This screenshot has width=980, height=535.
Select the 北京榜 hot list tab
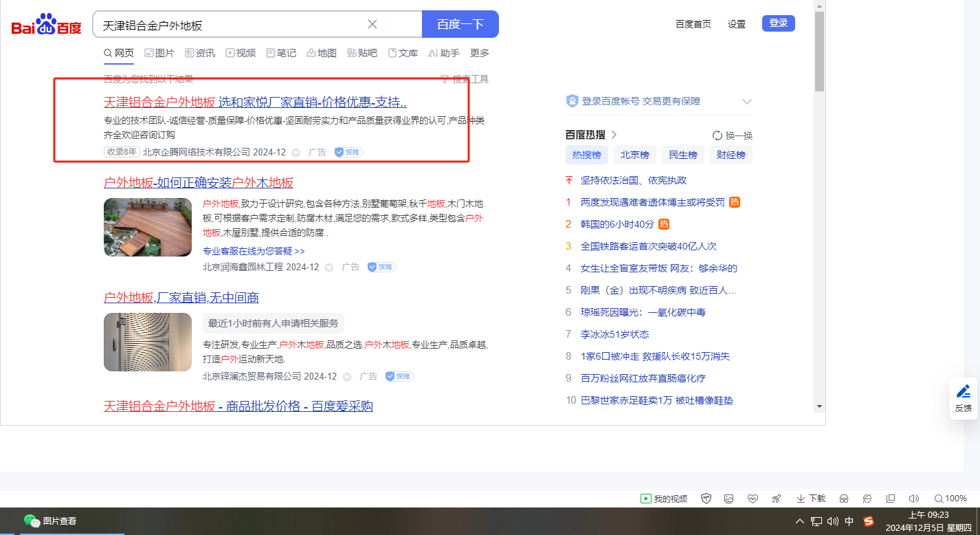point(635,155)
